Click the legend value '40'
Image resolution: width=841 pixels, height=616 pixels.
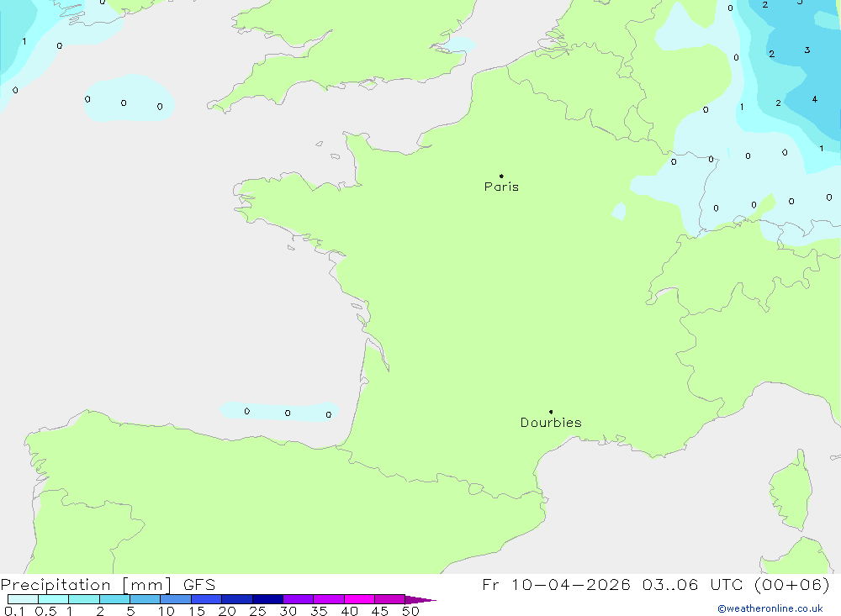pyautogui.click(x=350, y=611)
